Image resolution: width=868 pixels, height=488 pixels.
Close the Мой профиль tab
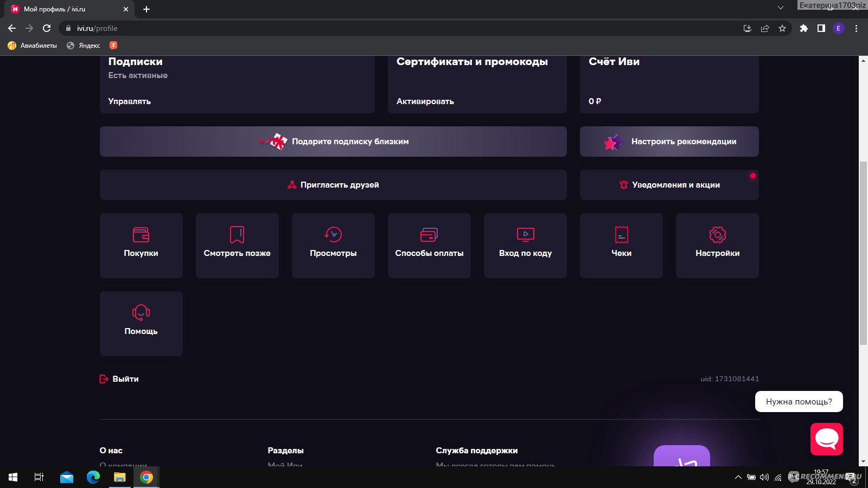[x=126, y=9]
